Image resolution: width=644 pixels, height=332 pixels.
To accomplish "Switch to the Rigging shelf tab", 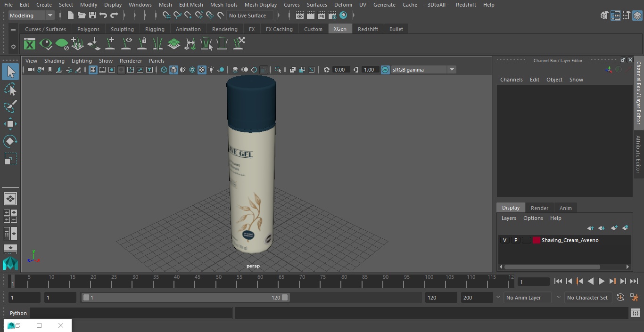I will click(x=155, y=29).
